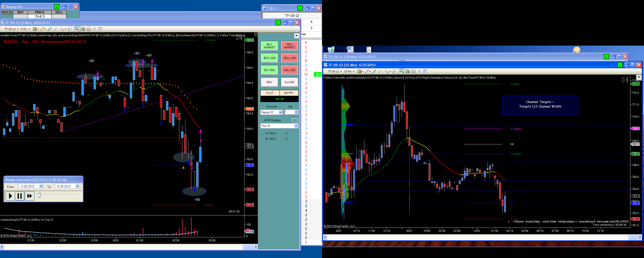The image size is (644, 258).
Task: Open zoom frame magnifier in 15 Min chart
Action: [x=395, y=71]
